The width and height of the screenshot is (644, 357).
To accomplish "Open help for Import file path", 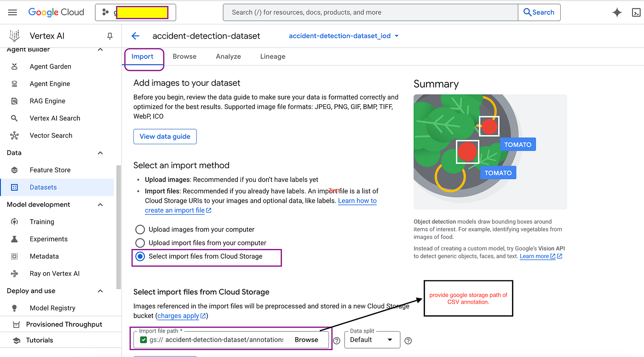I will tap(337, 340).
